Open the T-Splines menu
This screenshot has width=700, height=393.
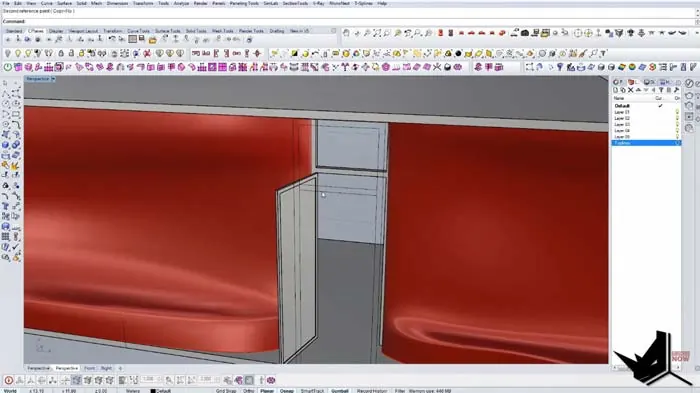point(363,4)
